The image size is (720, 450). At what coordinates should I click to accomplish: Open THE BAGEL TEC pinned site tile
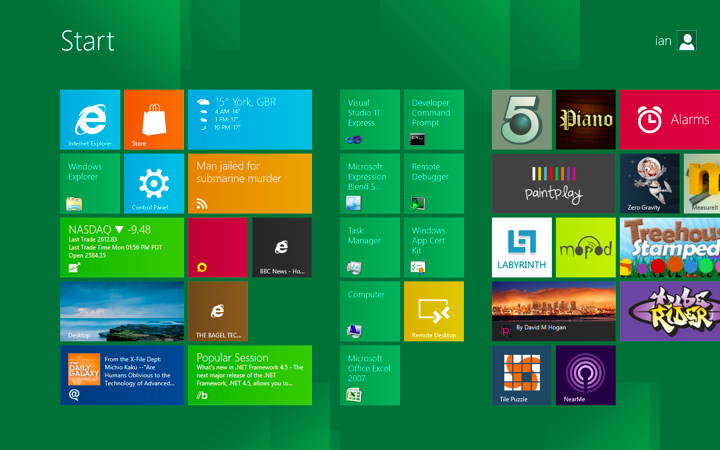218,311
